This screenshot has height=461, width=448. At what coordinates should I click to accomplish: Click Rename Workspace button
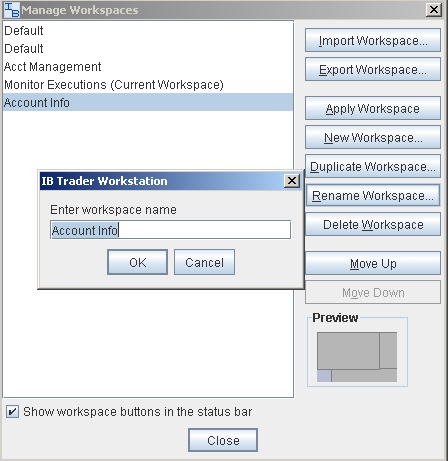pos(373,195)
